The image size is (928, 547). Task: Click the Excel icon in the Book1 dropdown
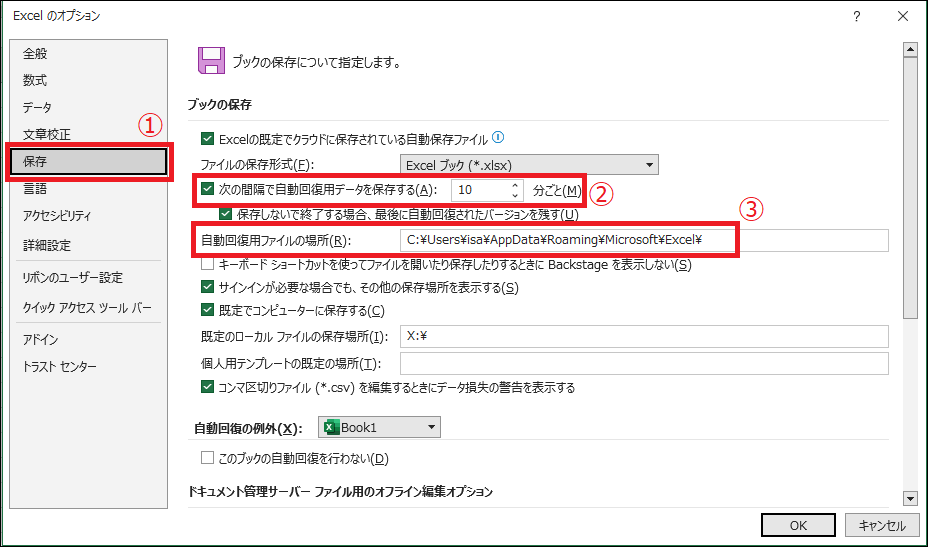(x=332, y=427)
